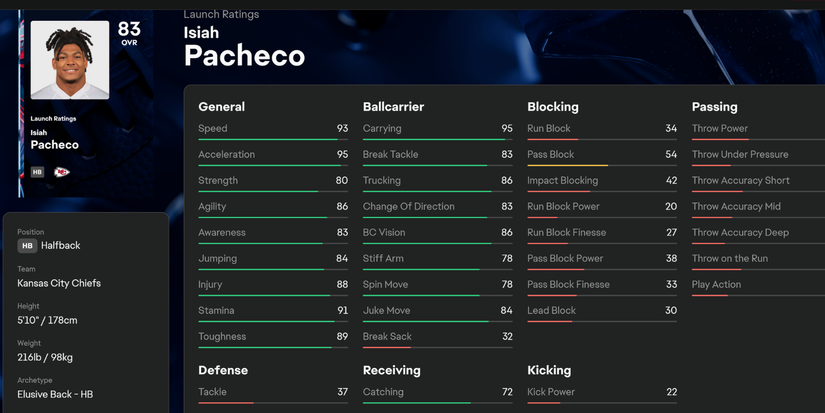The image size is (825, 413).
Task: Select the Passing section heading
Action: click(x=714, y=107)
